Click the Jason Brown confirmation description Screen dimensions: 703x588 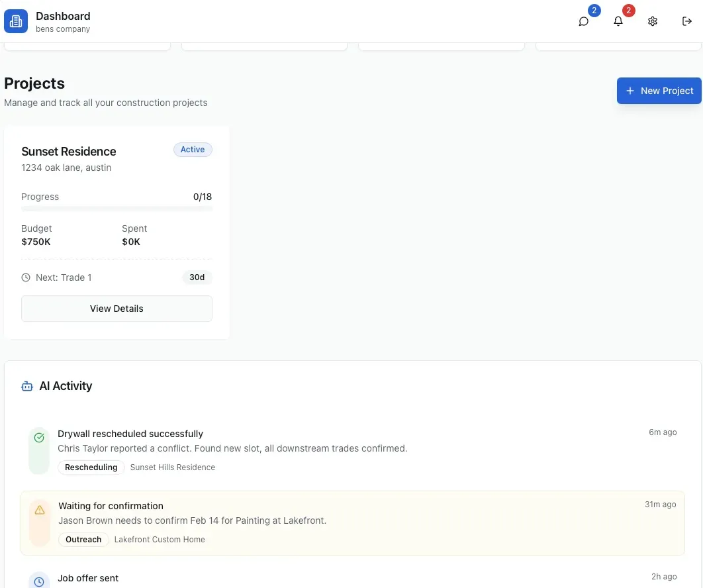[193, 520]
